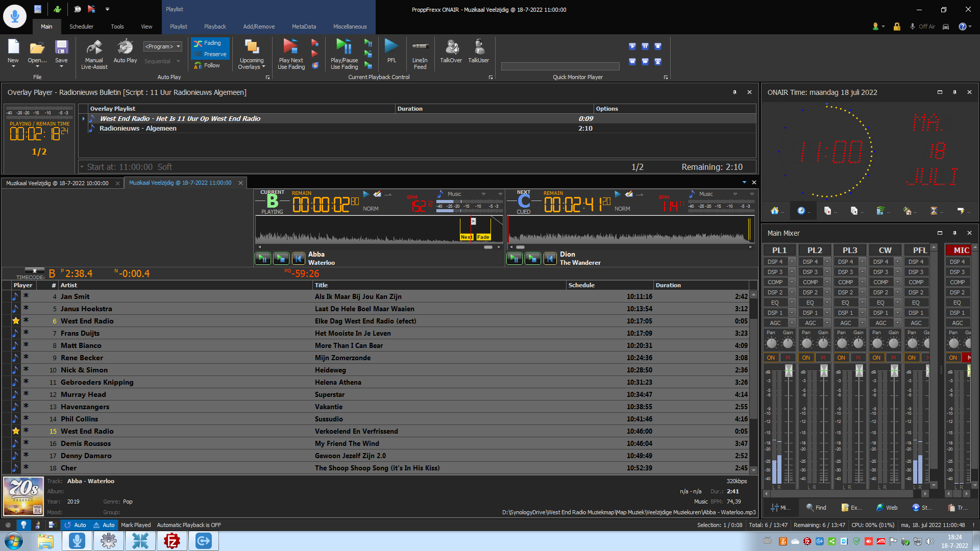Toggle the ON button for mixer channel CW

(876, 358)
